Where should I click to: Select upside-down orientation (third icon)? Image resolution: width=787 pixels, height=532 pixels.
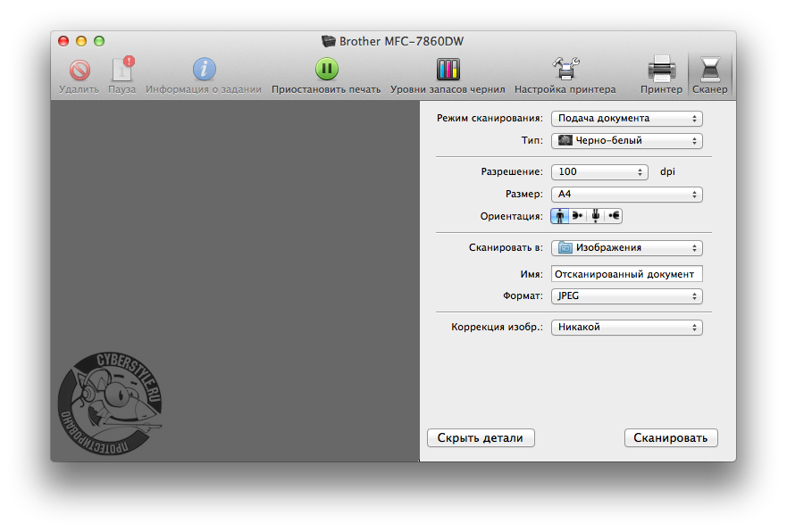pyautogui.click(x=595, y=216)
